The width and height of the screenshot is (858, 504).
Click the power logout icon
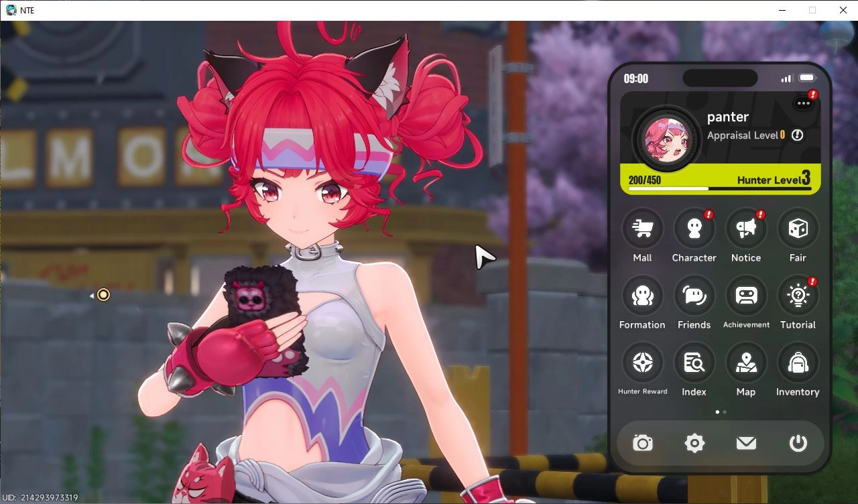[x=798, y=443]
